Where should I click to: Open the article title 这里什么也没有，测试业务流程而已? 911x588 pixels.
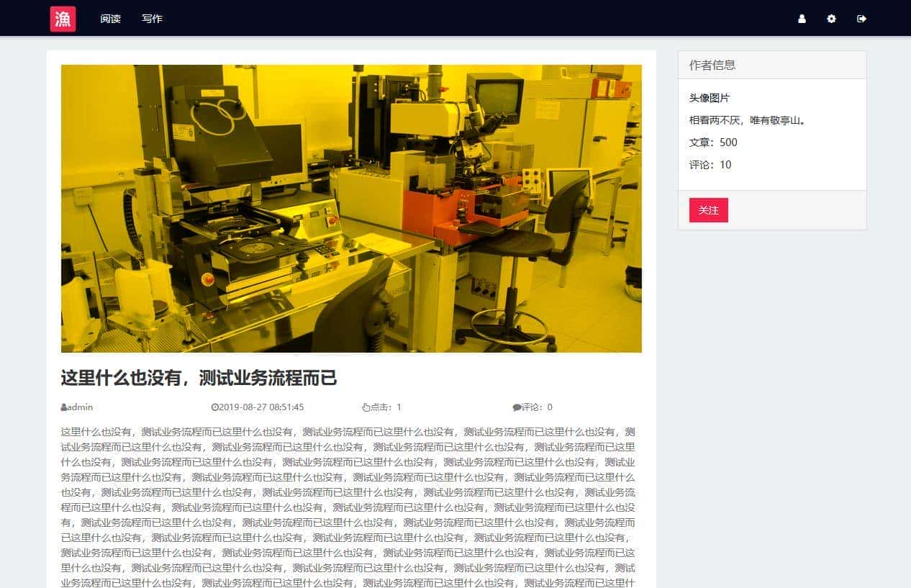coord(199,377)
